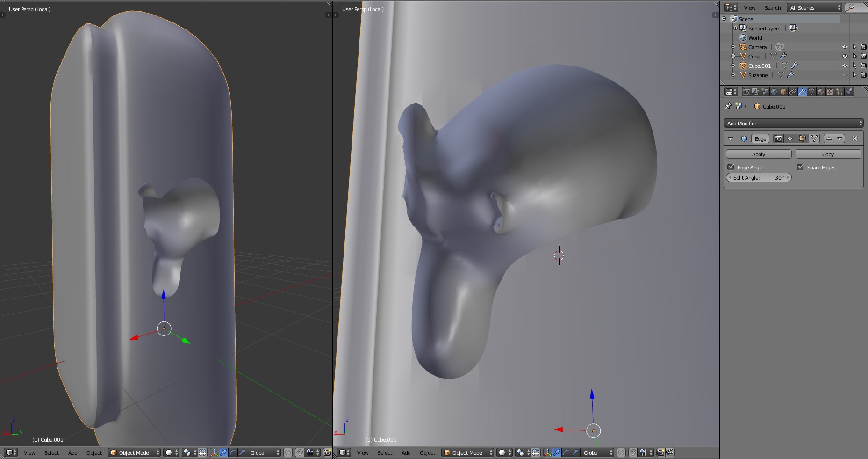The image size is (868, 459).
Task: Open the Object menu in the right viewport
Action: [x=427, y=452]
